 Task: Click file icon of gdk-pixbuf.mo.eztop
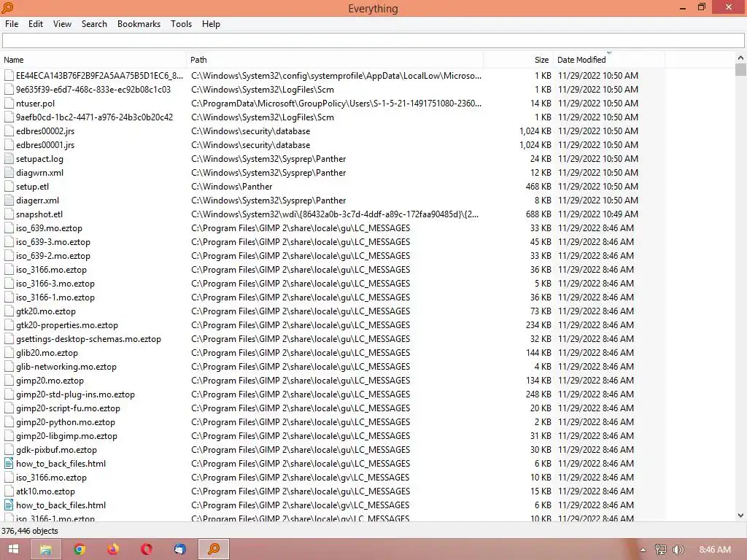(9, 449)
